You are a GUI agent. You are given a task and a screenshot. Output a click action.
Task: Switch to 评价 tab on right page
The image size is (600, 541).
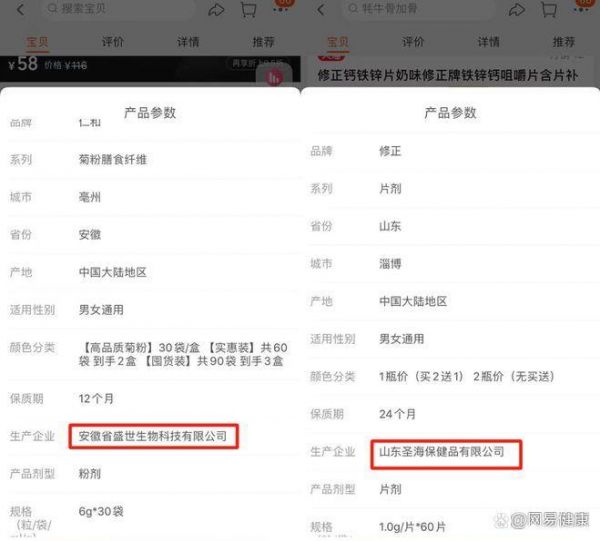413,43
